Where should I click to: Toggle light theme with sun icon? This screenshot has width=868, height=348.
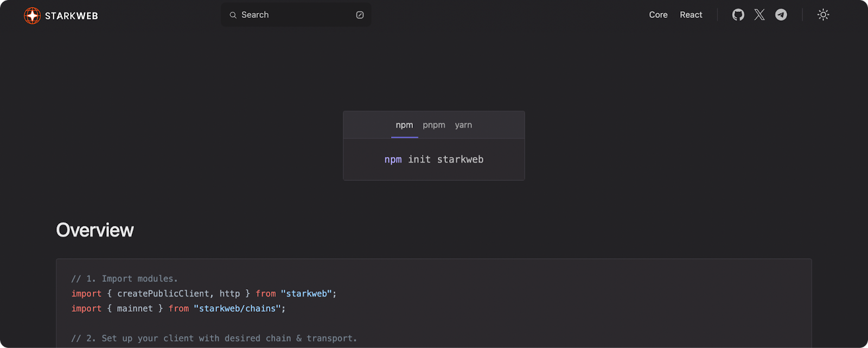[x=823, y=15]
